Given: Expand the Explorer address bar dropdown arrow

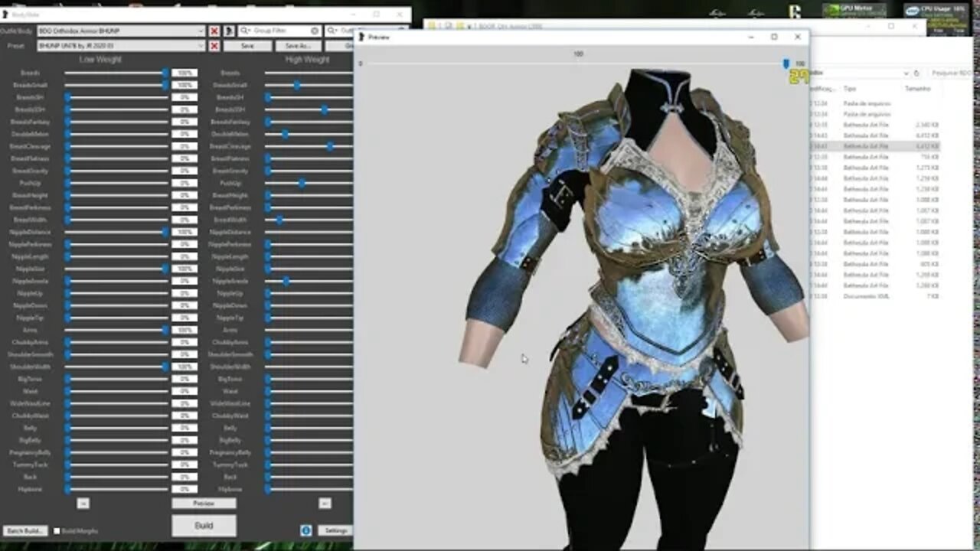Looking at the screenshot, I should pos(906,73).
